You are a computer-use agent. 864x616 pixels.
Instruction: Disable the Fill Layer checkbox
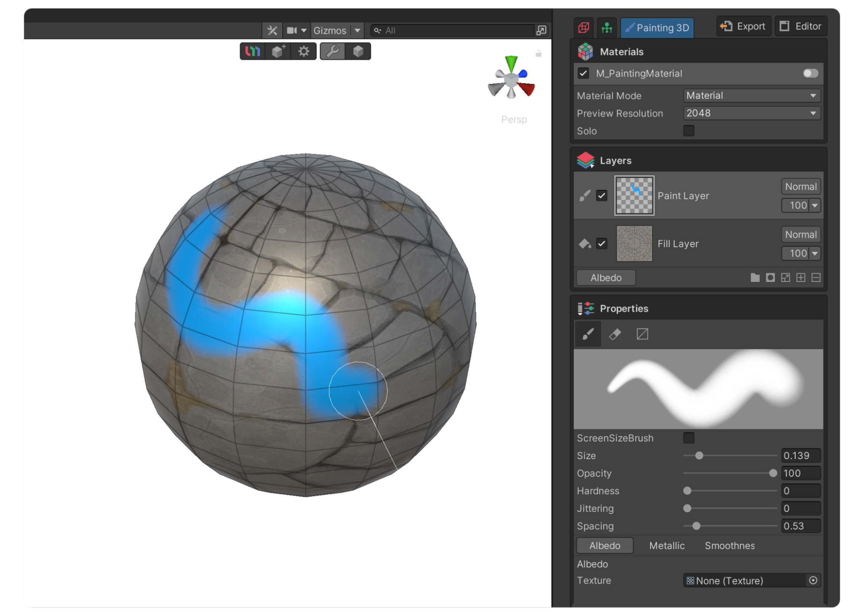point(602,244)
